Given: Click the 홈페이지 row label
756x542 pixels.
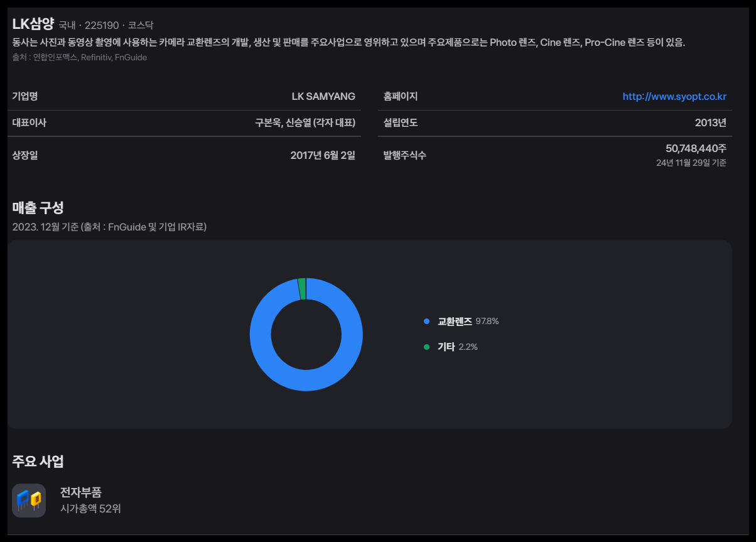Looking at the screenshot, I should coord(401,96).
